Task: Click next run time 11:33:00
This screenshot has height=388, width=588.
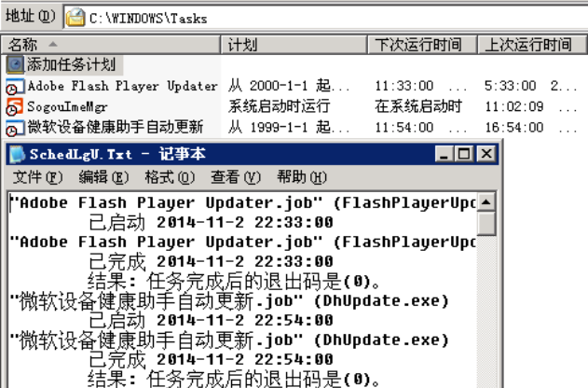Action: point(404,86)
